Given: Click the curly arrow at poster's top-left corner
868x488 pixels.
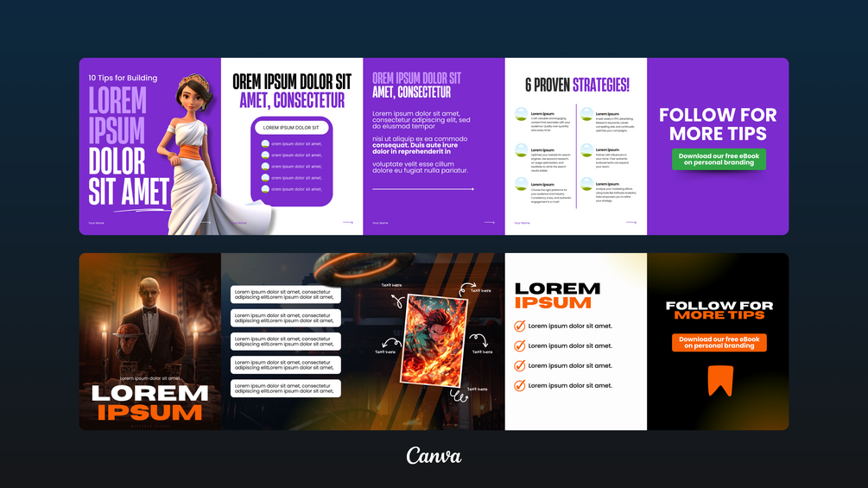Looking at the screenshot, I should (x=397, y=301).
